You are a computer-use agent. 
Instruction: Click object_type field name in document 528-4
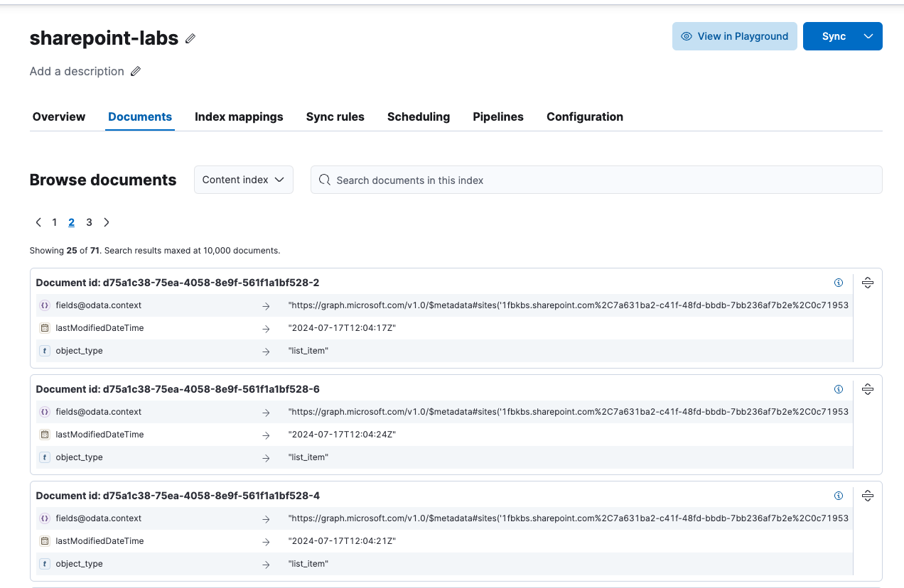[x=79, y=564]
